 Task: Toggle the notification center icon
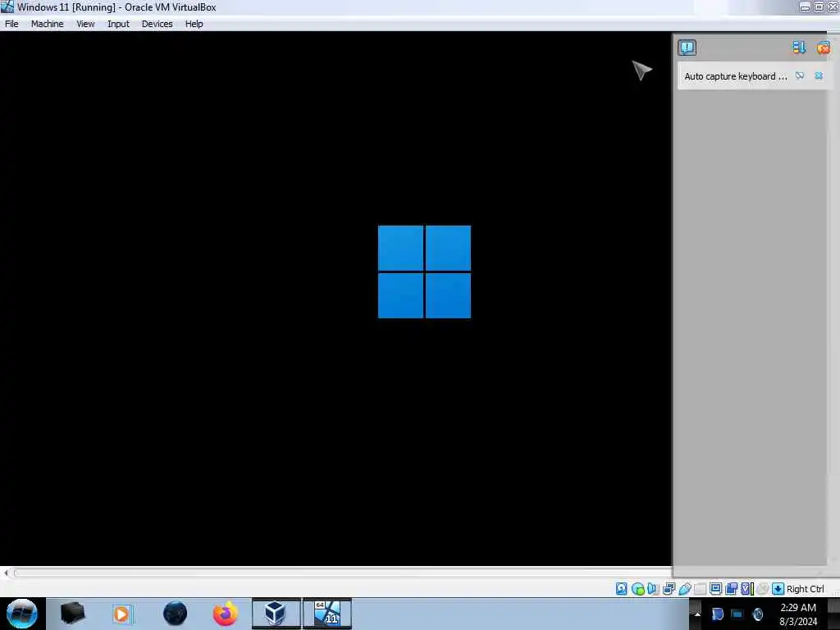click(687, 48)
